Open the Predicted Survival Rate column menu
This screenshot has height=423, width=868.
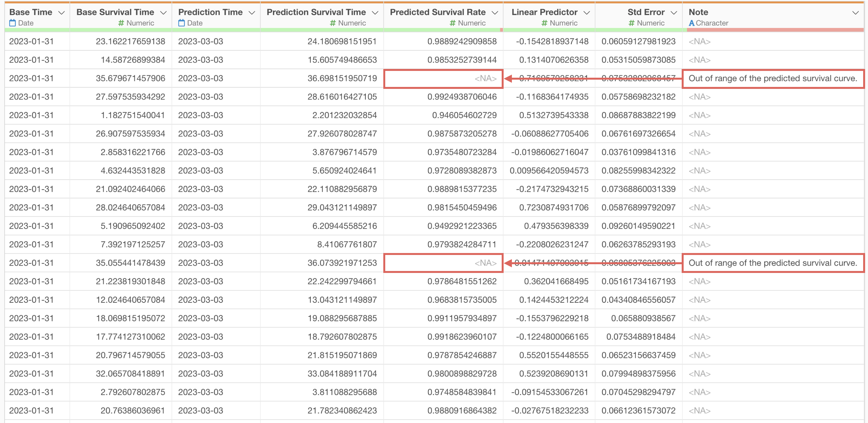pos(495,13)
